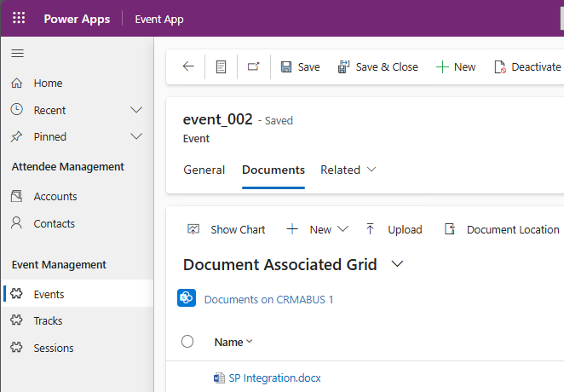
Task: Click the Upload arrow icon
Action: [x=370, y=228]
